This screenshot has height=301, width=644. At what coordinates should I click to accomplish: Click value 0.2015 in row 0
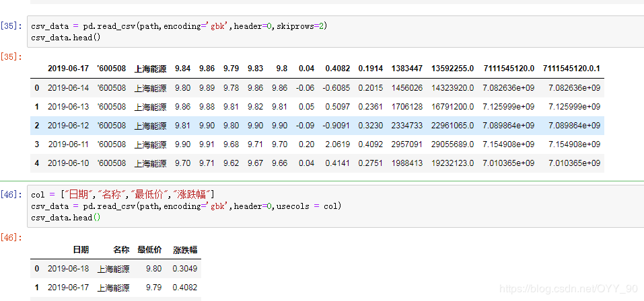(x=371, y=88)
